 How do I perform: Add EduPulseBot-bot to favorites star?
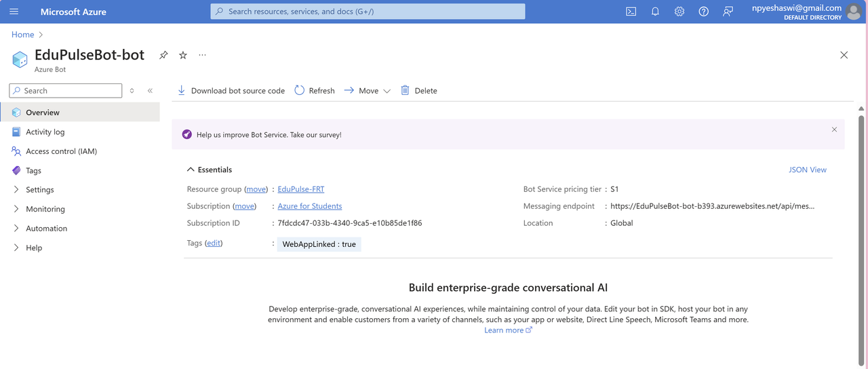pos(183,56)
